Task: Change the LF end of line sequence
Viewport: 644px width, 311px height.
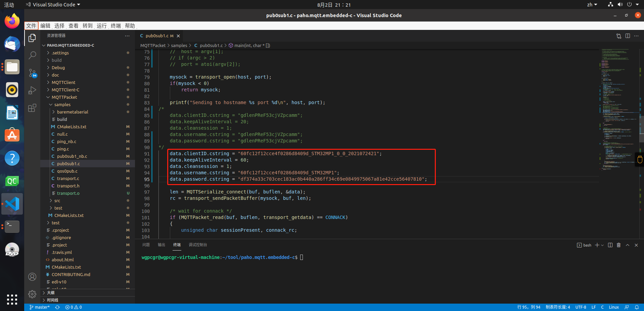Action: coord(594,307)
